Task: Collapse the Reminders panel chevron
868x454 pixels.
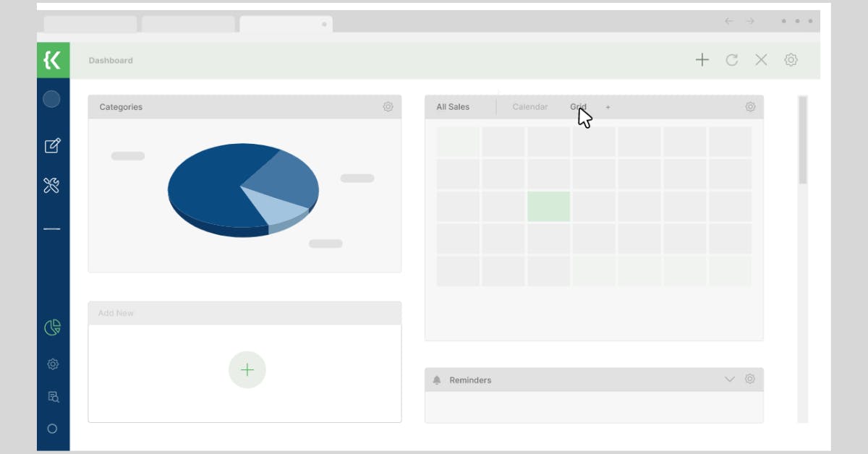Action: (x=730, y=380)
